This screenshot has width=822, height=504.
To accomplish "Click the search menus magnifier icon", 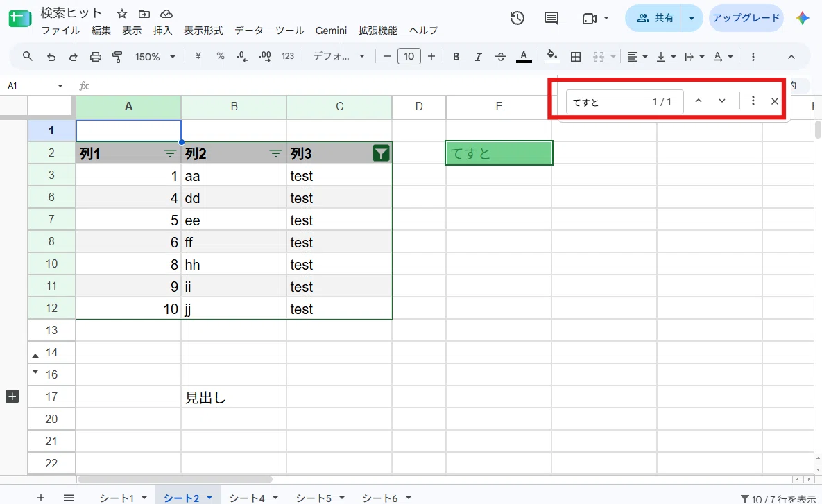I will pos(28,57).
